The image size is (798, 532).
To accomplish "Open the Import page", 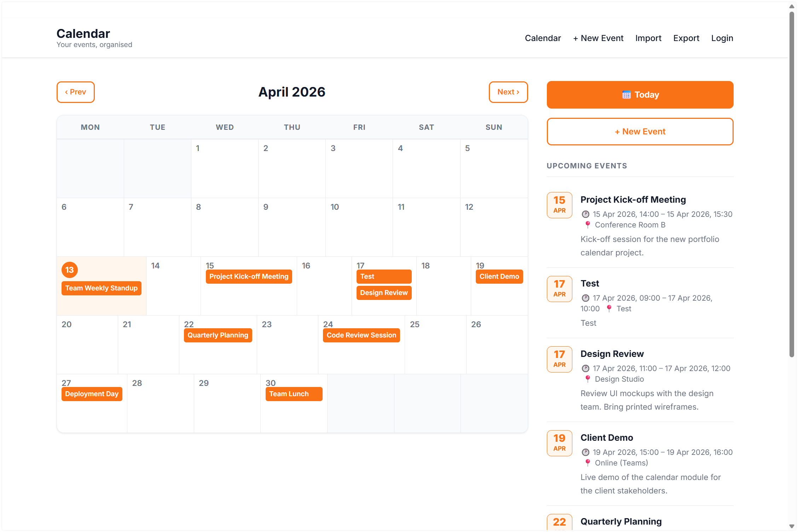I will pyautogui.click(x=648, y=38).
